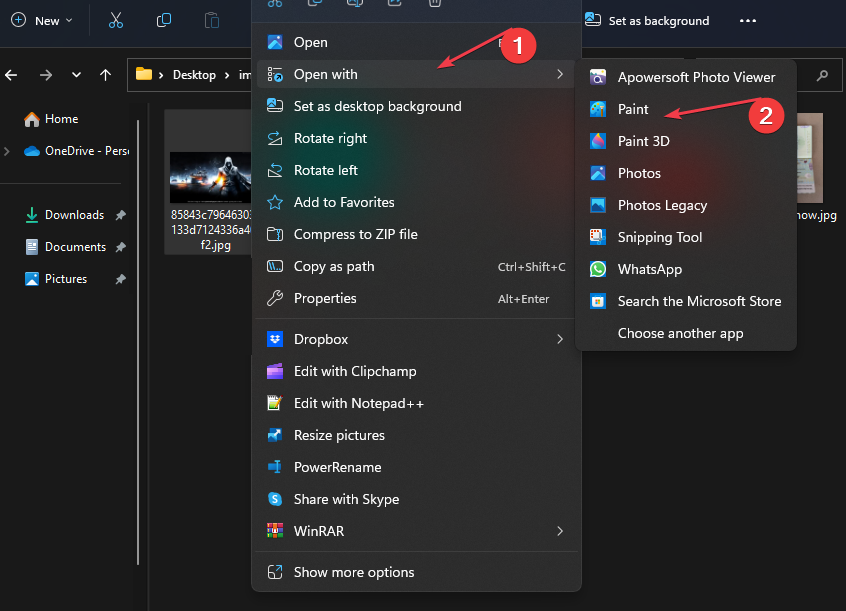Click the folder icon in the address bar

(x=144, y=74)
